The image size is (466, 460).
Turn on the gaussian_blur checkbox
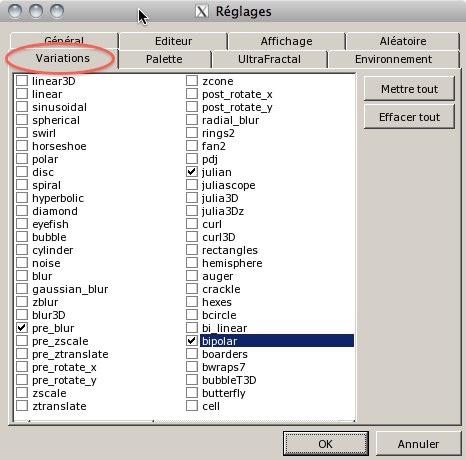pos(22,289)
